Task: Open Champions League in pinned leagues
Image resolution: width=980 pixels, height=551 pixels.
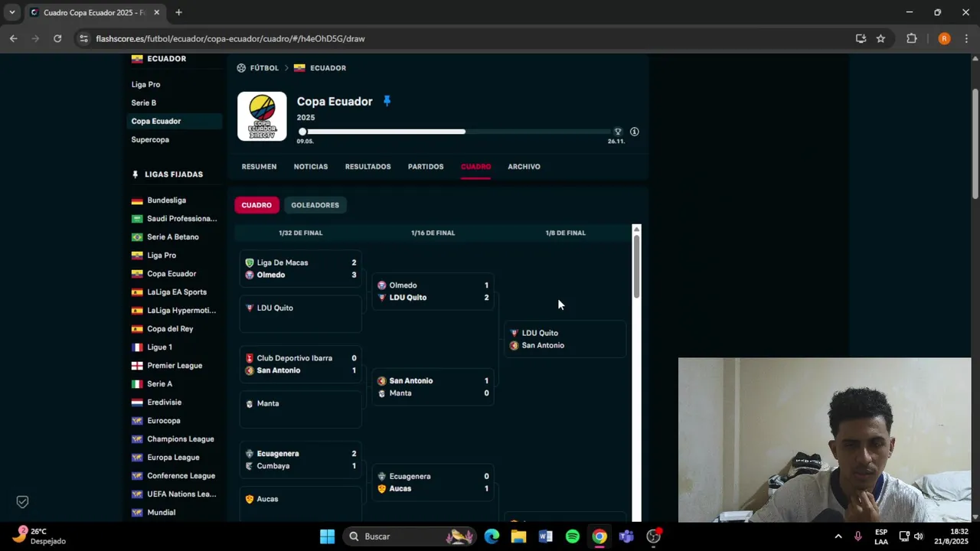Action: pyautogui.click(x=180, y=439)
